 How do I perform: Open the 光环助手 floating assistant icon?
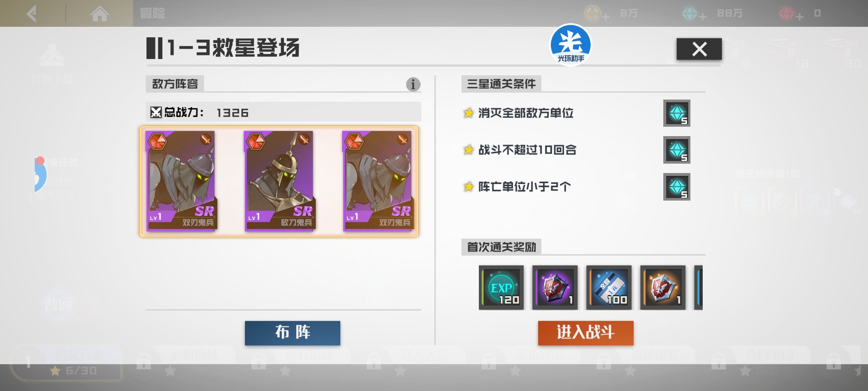tap(571, 45)
